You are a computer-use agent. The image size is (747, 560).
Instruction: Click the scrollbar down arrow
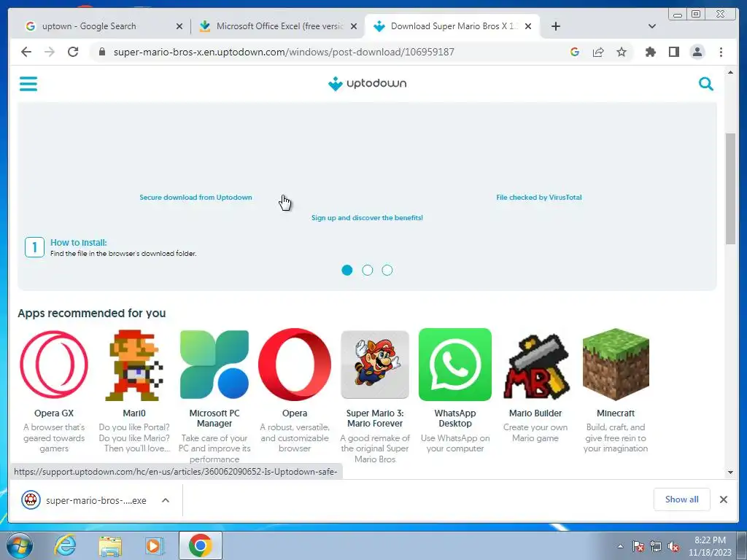coord(730,472)
